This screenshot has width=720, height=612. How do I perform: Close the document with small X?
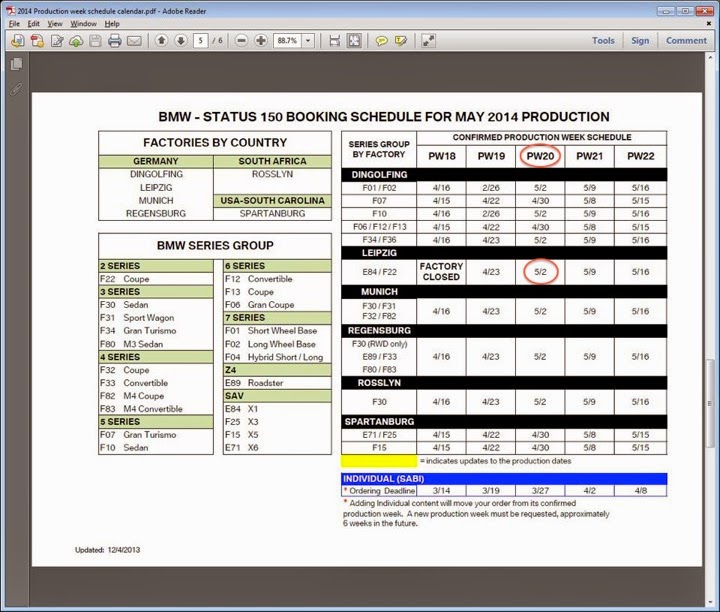coord(709,23)
